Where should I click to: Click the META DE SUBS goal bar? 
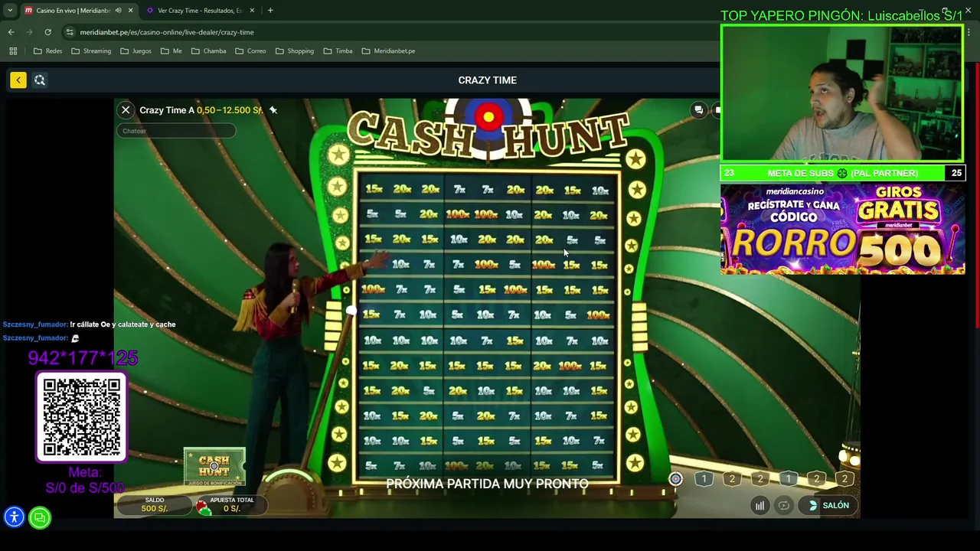tap(842, 173)
